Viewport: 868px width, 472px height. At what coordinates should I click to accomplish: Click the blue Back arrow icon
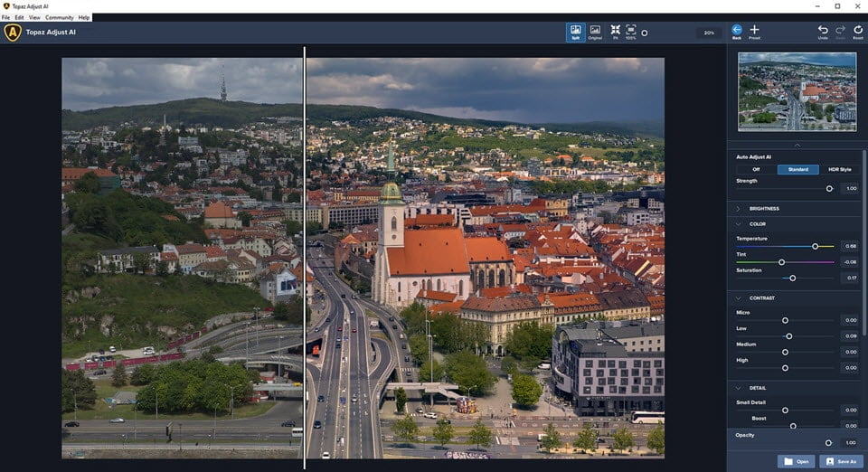coord(737,30)
